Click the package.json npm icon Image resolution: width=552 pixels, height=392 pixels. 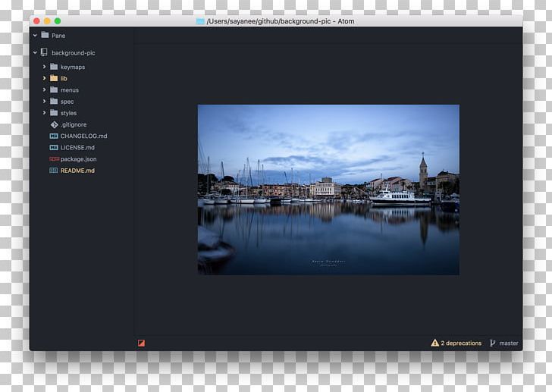click(x=54, y=159)
